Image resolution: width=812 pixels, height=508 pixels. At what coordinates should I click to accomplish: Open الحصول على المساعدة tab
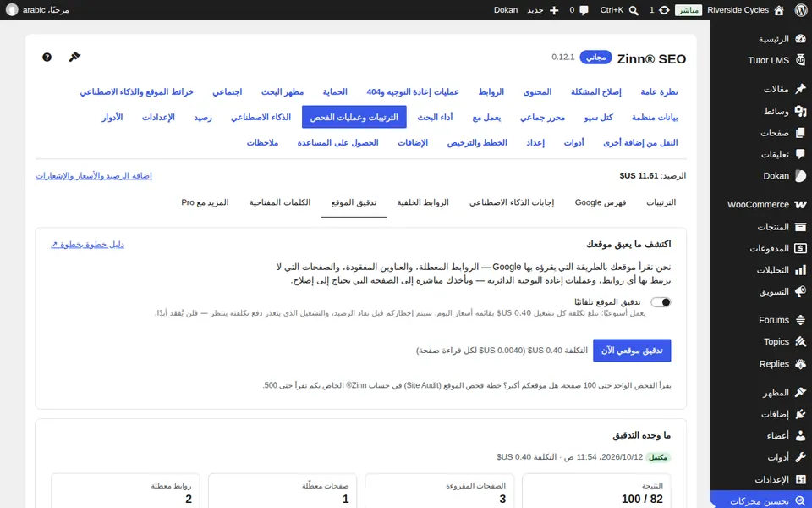pos(337,142)
